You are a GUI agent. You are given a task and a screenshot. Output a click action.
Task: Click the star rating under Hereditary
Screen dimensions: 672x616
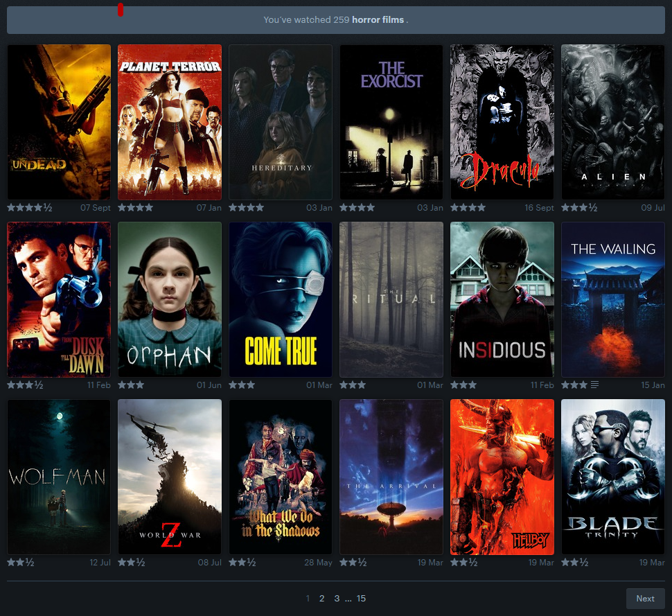point(247,207)
